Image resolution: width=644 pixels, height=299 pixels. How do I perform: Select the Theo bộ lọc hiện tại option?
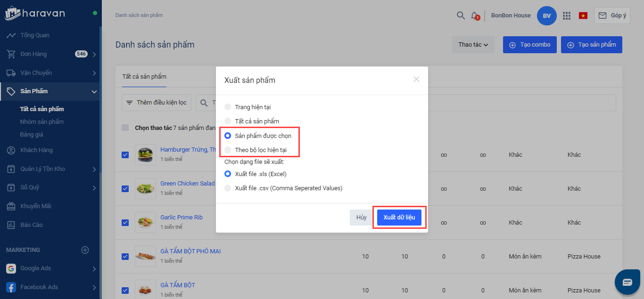[x=228, y=150]
